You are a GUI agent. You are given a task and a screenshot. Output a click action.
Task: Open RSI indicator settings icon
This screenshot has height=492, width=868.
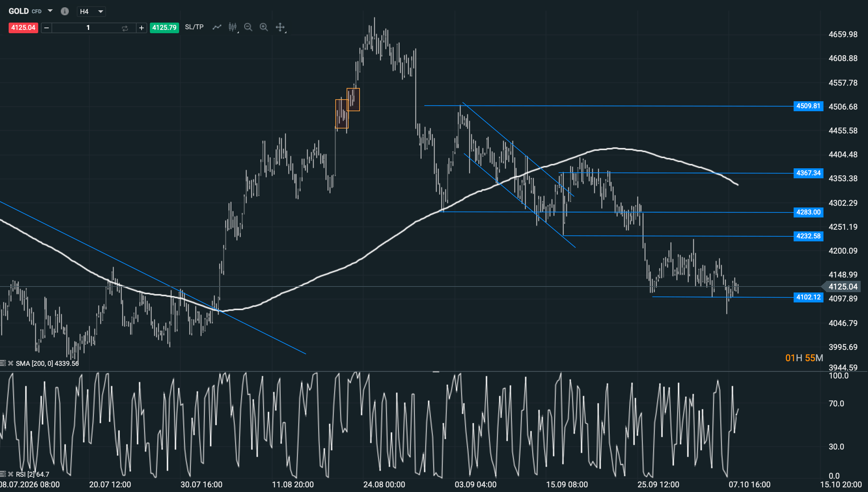tap(3, 474)
